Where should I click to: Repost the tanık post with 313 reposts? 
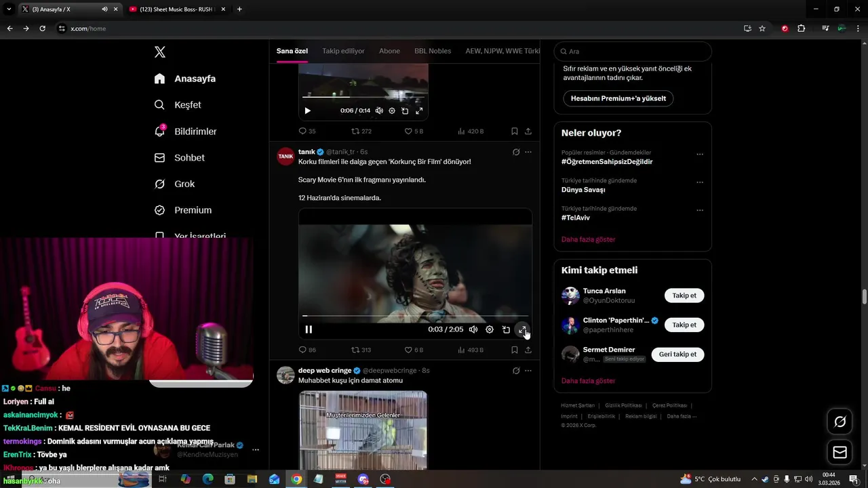[x=361, y=350]
